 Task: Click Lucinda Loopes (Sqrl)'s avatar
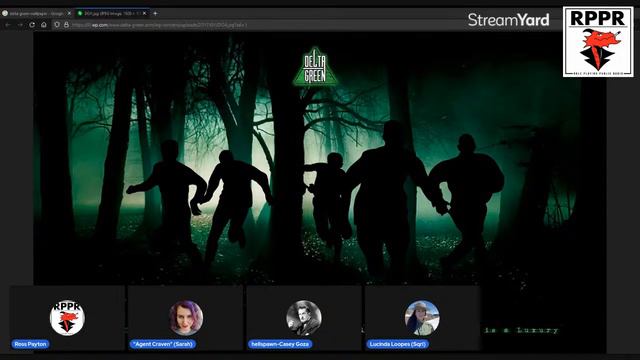click(x=422, y=318)
